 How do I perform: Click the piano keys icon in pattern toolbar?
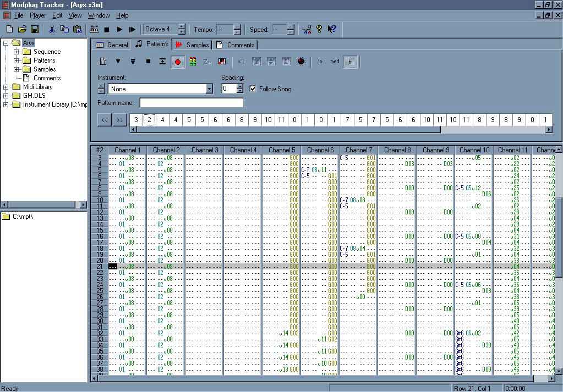tap(222, 62)
